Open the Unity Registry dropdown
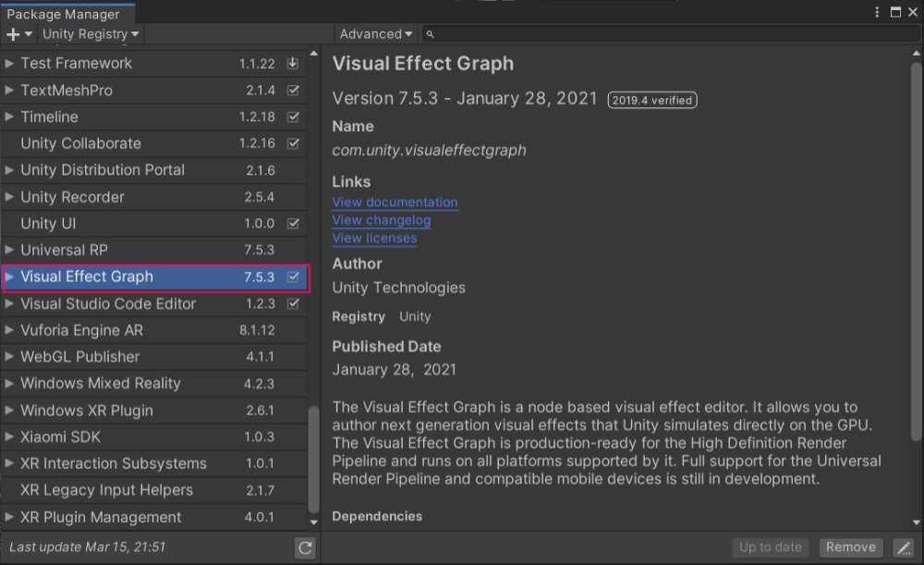 tap(91, 34)
